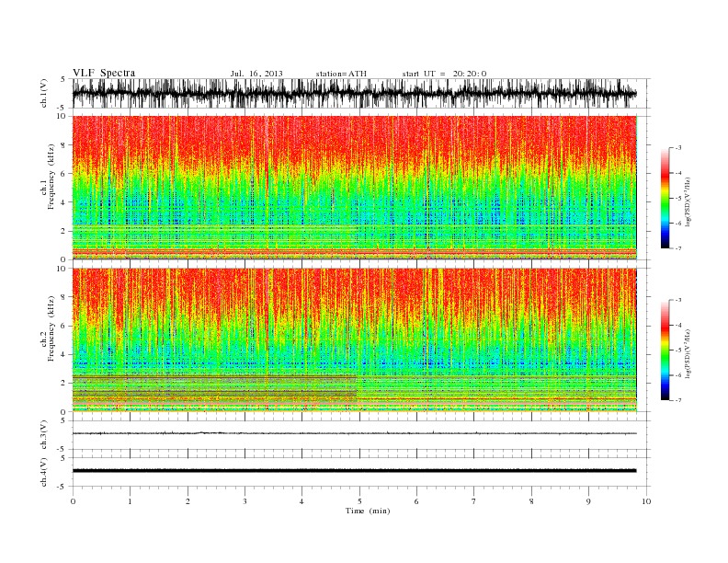Image resolution: width=728 pixels, height=563 pixels.
Task: Click the '-7' value on ch.2 color bar
Action: pos(677,400)
